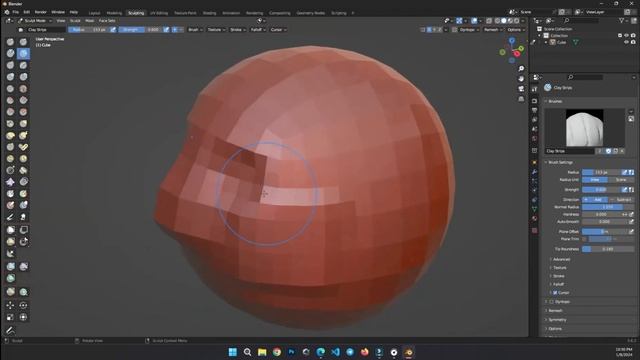The width and height of the screenshot is (640, 360).
Task: Select the Mesh Filter tool
Action: pyautogui.click(x=11, y=267)
